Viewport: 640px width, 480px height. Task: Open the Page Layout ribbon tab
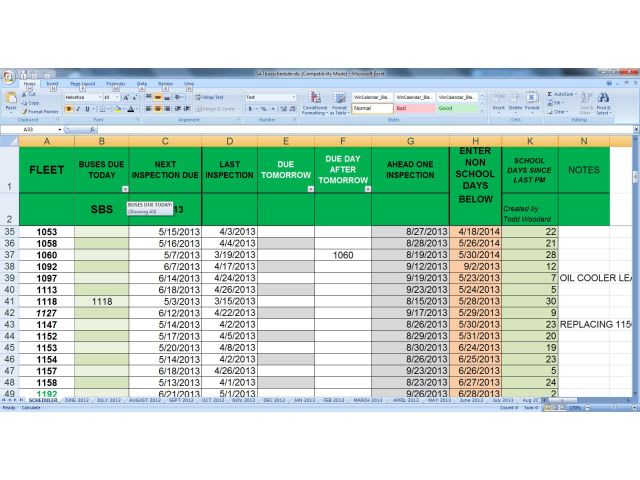click(x=82, y=84)
